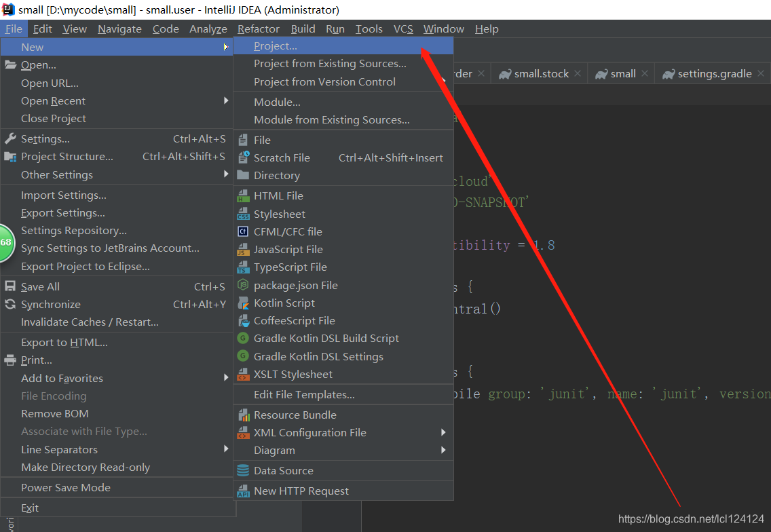This screenshot has height=532, width=771.
Task: Select Module from Existing Sources...
Action: tap(343, 120)
